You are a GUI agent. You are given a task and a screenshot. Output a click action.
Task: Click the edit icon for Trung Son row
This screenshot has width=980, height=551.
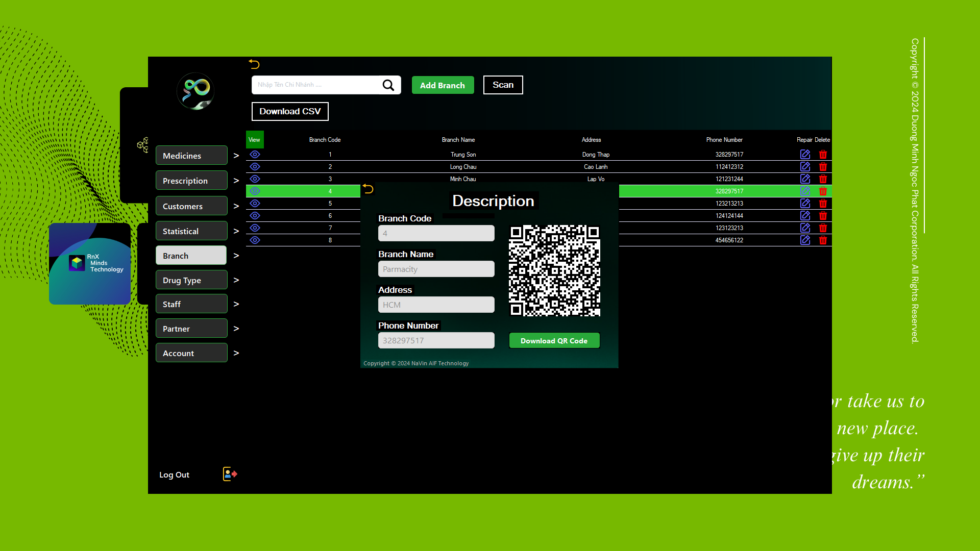805,154
